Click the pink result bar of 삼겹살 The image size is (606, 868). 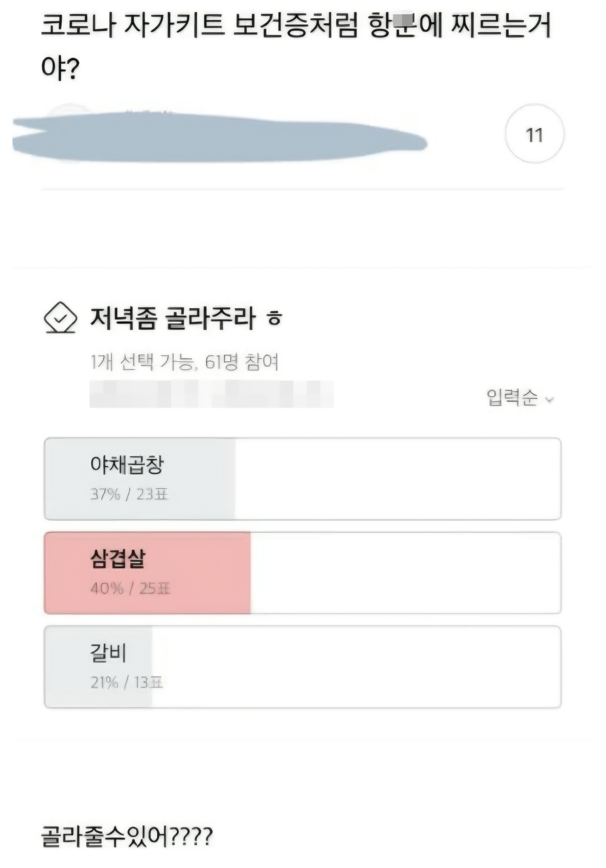[x=147, y=573]
